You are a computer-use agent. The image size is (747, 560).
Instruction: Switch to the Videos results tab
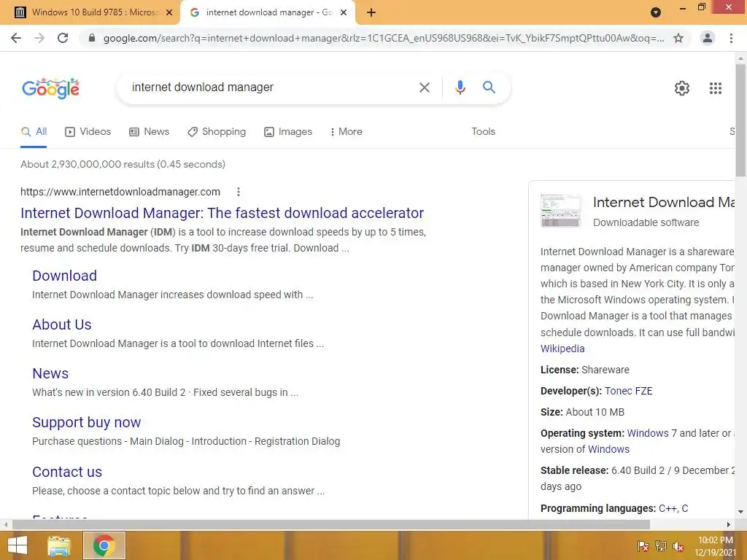(88, 132)
